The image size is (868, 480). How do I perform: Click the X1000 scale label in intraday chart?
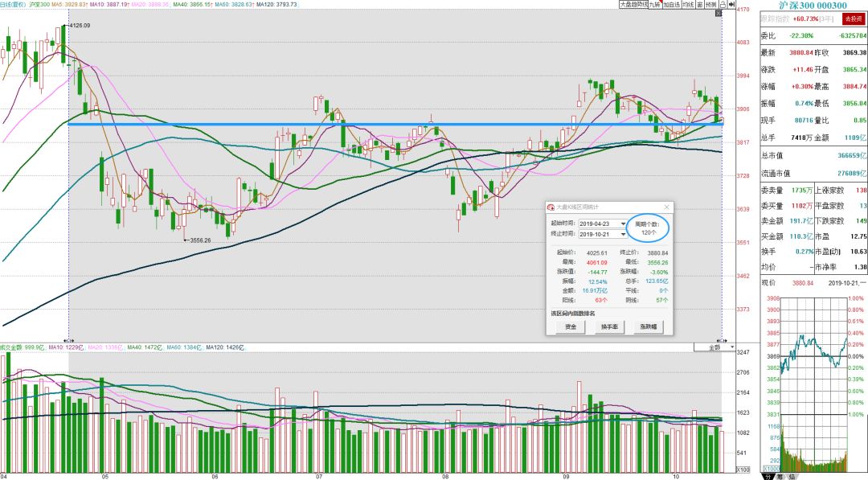771,470
